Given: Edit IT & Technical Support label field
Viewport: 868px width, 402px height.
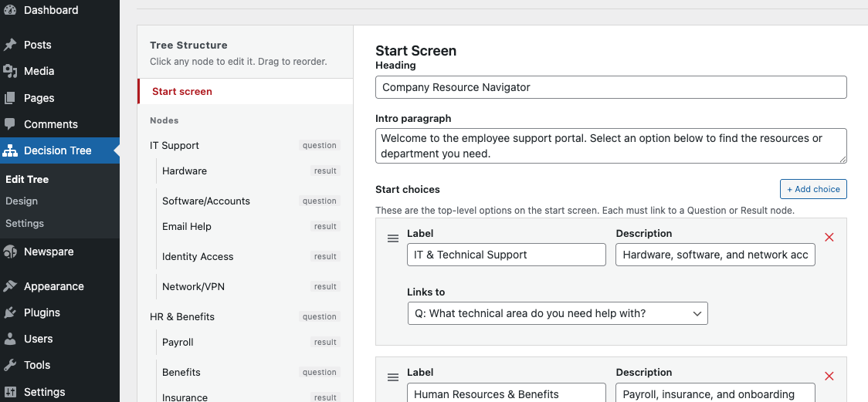Looking at the screenshot, I should click(x=507, y=255).
